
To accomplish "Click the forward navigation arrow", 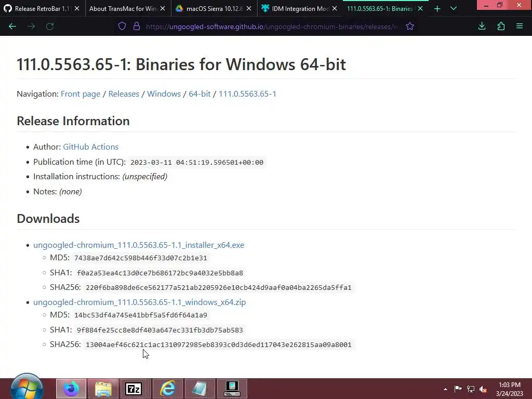I will point(31,26).
